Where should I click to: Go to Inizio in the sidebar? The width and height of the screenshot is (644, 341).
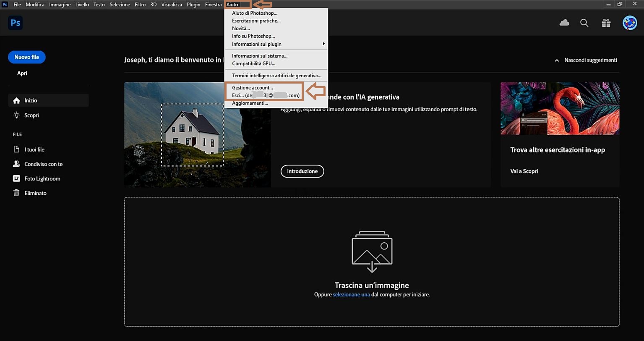pos(48,101)
